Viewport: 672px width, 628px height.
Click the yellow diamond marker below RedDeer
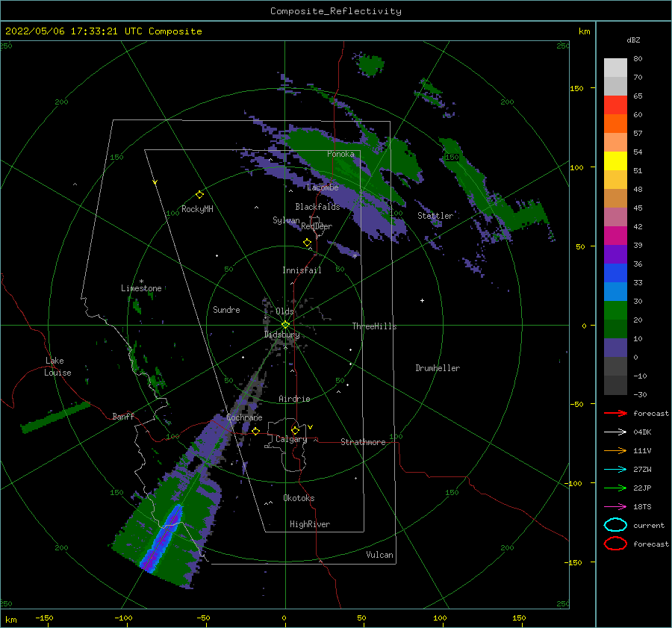pyautogui.click(x=307, y=243)
